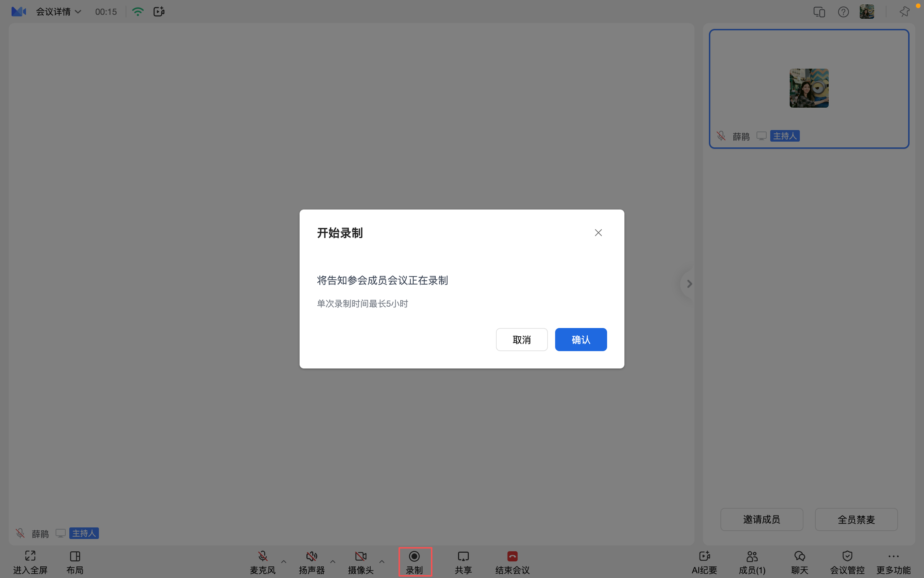The width and height of the screenshot is (924, 578).
Task: Open 会议管控 meeting controls
Action: [x=847, y=562]
